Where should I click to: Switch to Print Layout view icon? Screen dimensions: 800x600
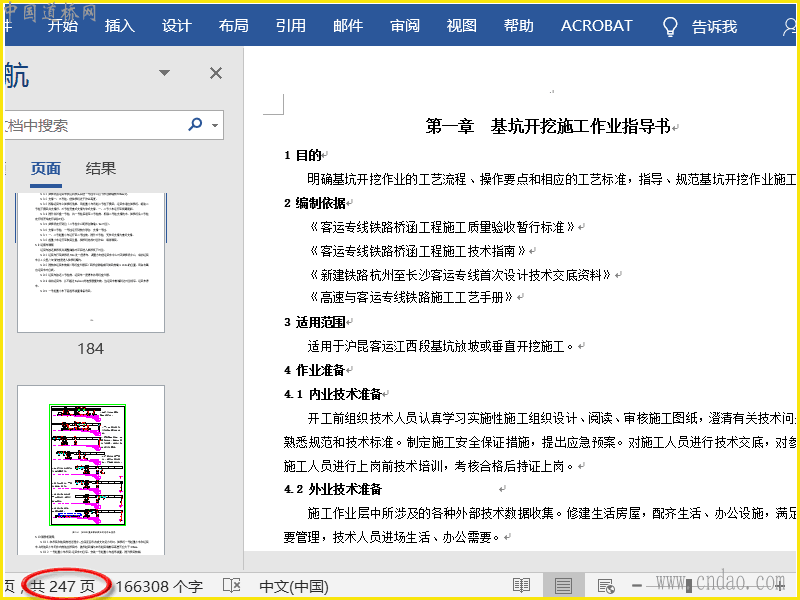(563, 585)
